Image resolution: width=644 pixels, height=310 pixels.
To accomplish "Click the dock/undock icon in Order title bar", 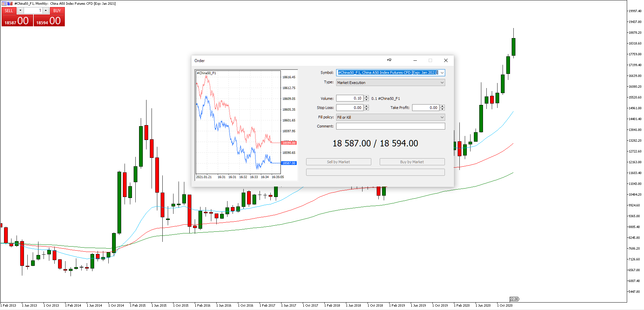I will [389, 60].
